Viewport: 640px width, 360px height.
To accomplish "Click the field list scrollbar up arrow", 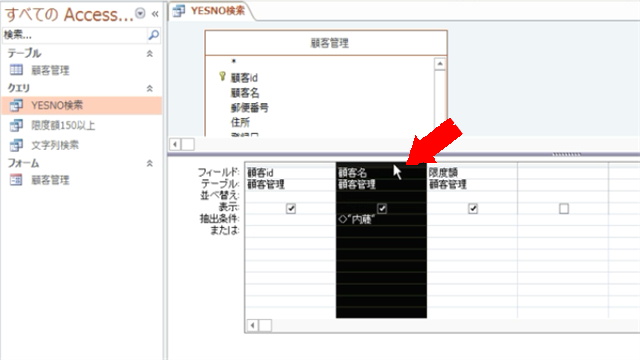I will click(x=440, y=64).
